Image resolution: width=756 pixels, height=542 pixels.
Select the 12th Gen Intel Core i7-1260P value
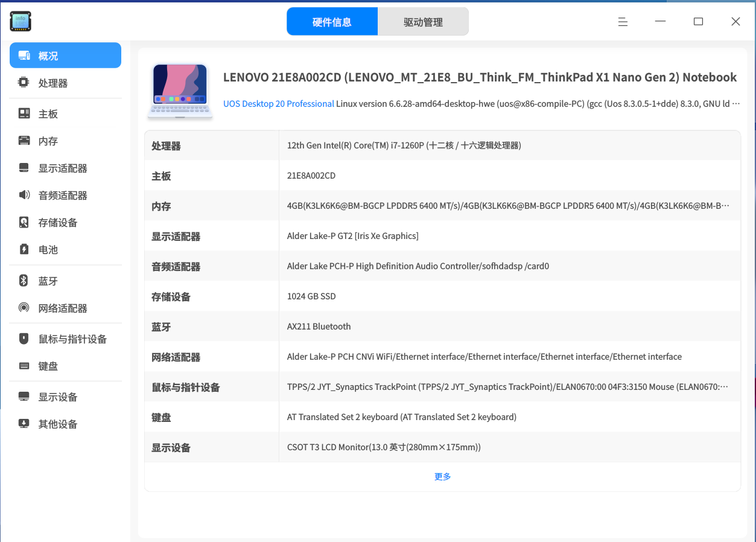404,145
